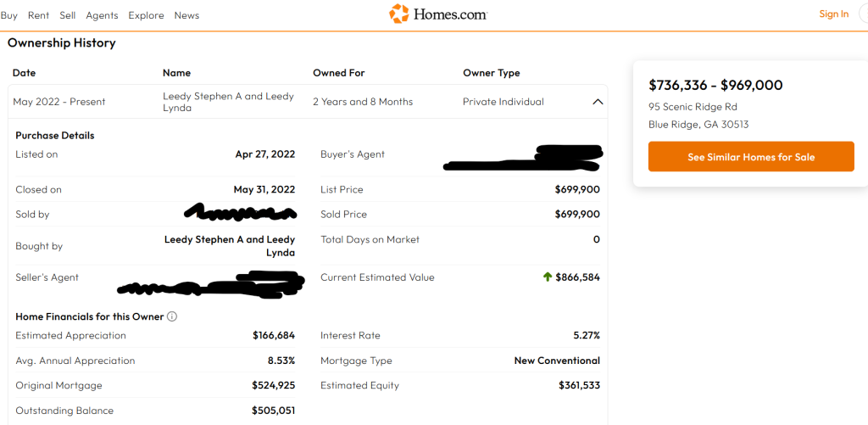Click the Ownership History heading
The image size is (868, 425).
pyautogui.click(x=62, y=43)
